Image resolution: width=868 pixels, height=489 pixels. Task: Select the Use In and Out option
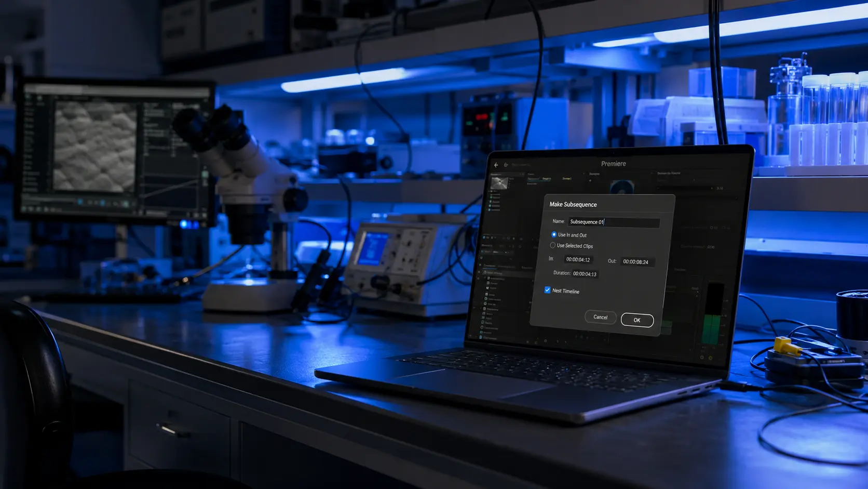click(x=554, y=234)
